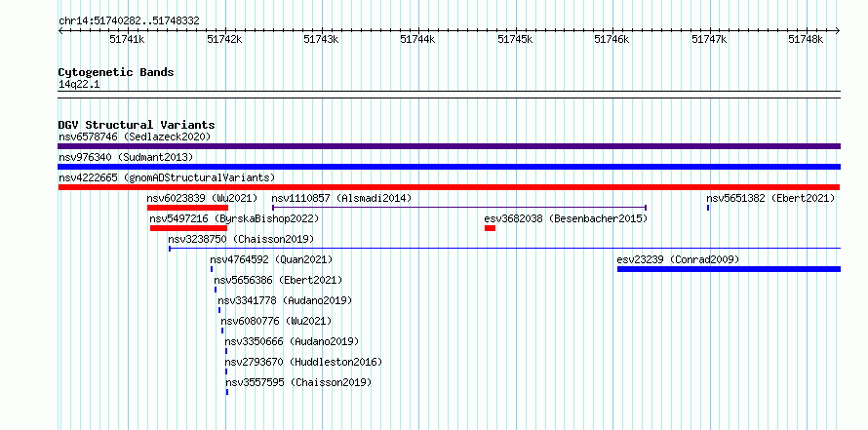Open nsv6080776 (Wu2021) label
Screen dimensions: 868x430
coord(276,321)
